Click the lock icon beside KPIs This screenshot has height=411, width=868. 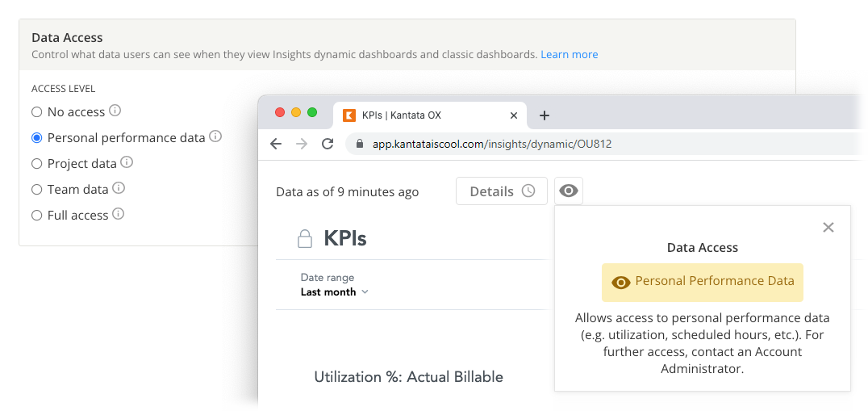click(x=304, y=239)
